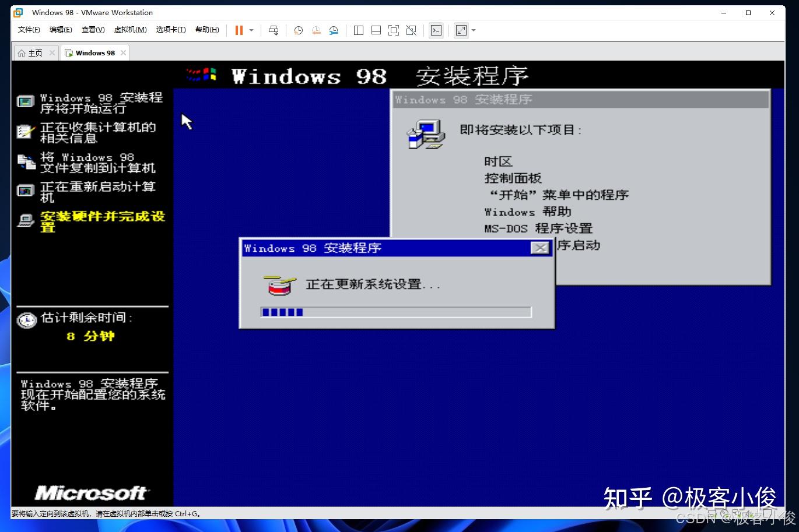Open the power options dropdown beside pause
This screenshot has height=532, width=799.
[x=251, y=30]
